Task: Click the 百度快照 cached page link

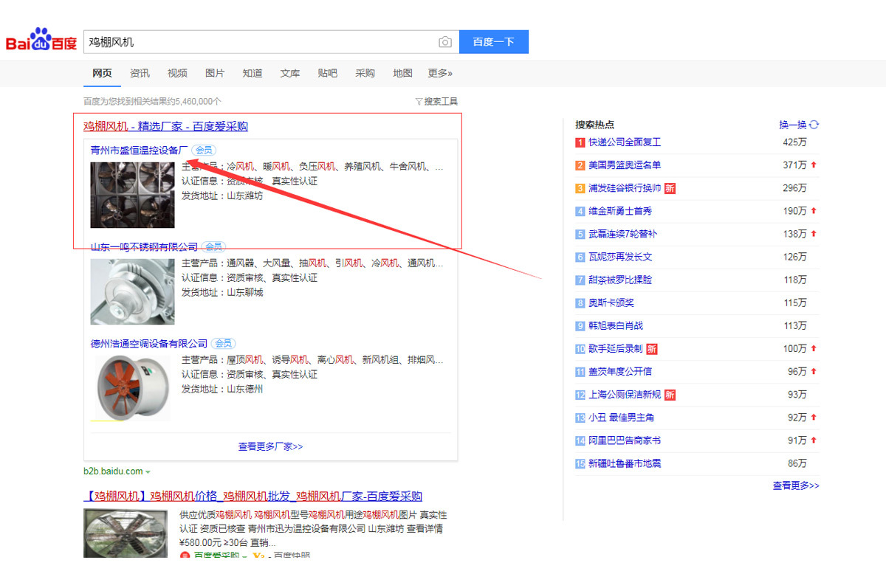Action: pyautogui.click(x=292, y=555)
